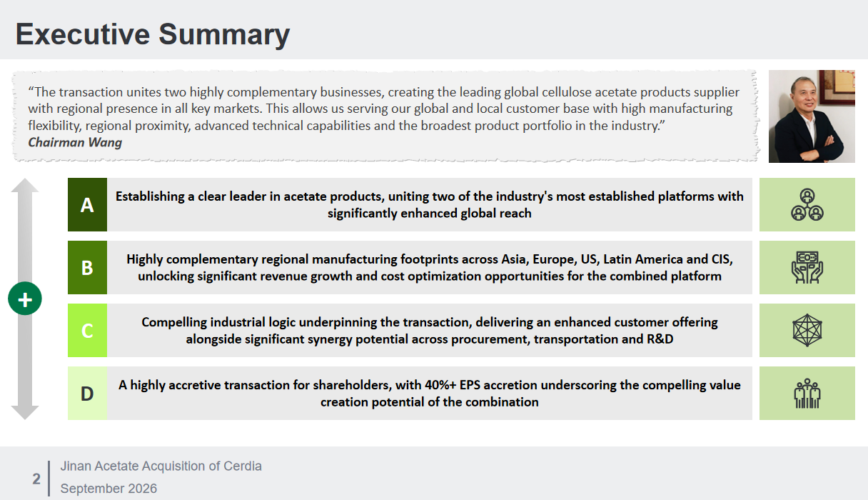This screenshot has width=868, height=500.
Task: Click the 'Executive Summary' title
Action: (x=153, y=34)
